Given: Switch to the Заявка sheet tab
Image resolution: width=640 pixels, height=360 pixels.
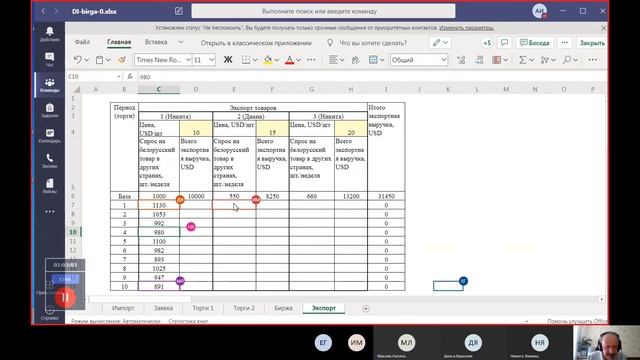Looking at the screenshot, I should point(163,308).
